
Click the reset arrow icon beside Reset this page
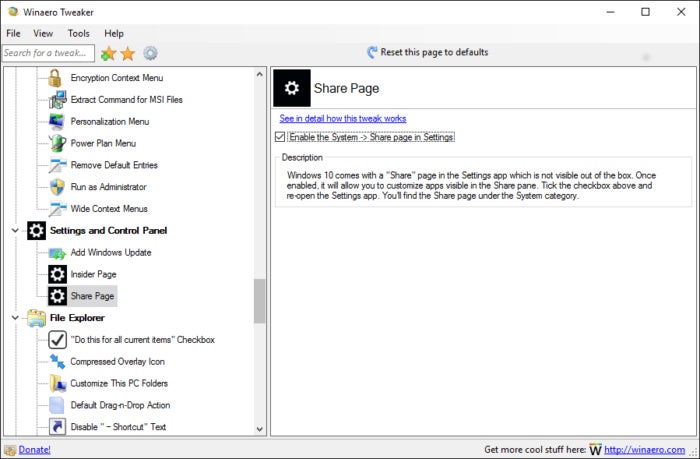pos(372,52)
